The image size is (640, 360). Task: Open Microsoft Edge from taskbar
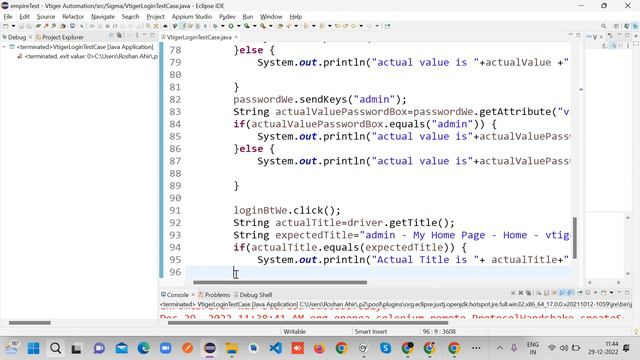tap(143, 348)
